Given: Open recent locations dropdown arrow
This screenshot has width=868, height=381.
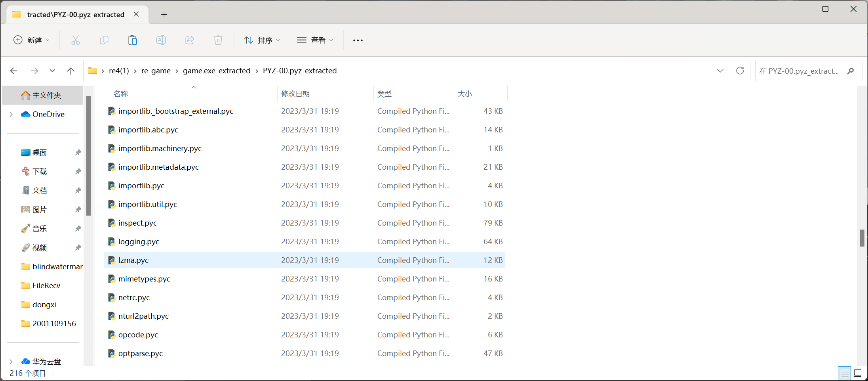Looking at the screenshot, I should [x=52, y=71].
